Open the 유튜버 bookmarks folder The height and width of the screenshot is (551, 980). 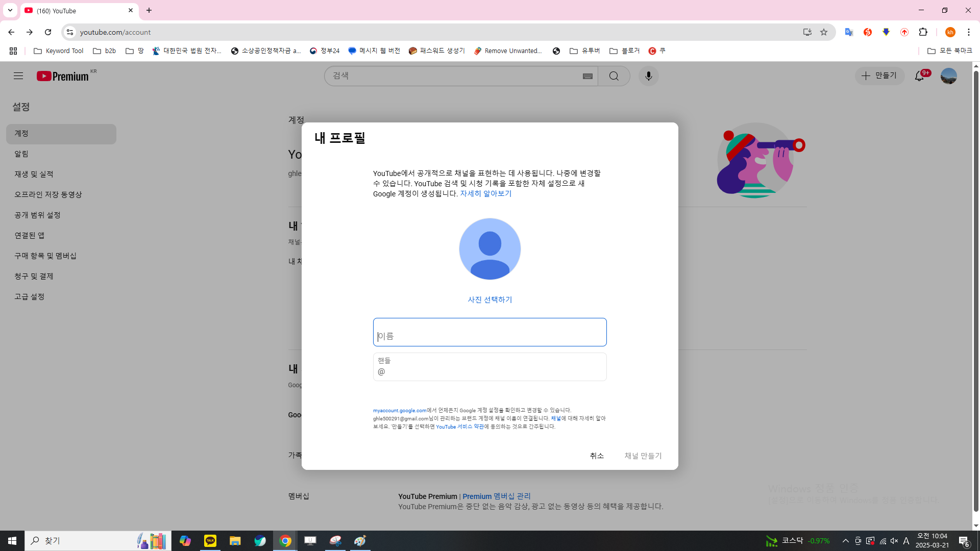[x=585, y=51]
